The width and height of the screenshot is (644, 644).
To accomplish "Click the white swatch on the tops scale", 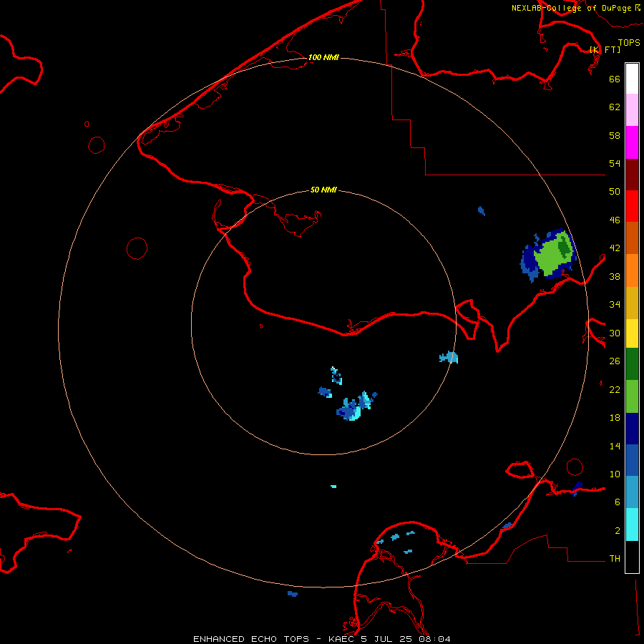I will tap(632, 79).
